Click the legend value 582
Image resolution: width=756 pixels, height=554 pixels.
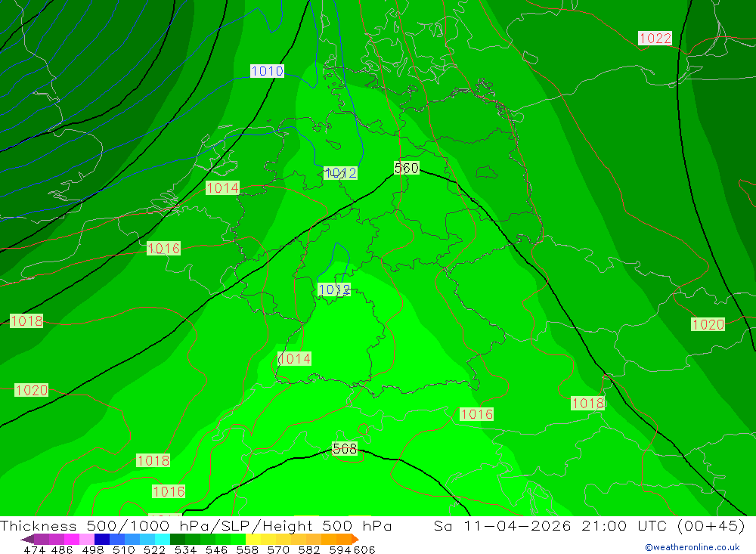pyautogui.click(x=309, y=549)
